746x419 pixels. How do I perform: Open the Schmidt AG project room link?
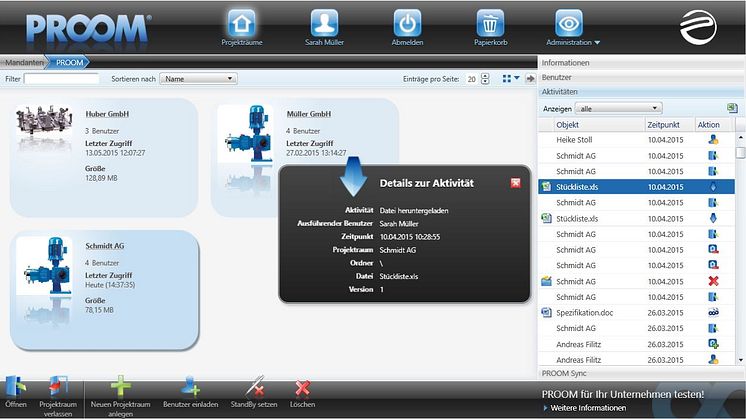(x=105, y=246)
